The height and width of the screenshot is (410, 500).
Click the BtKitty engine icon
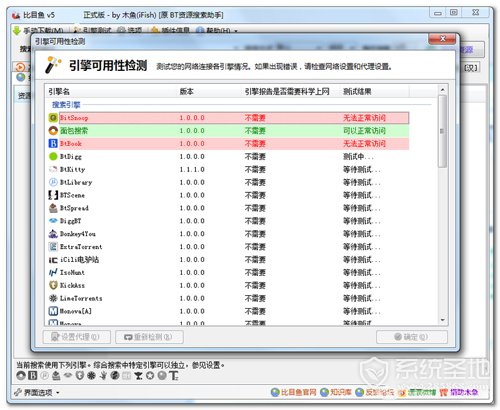click(53, 169)
